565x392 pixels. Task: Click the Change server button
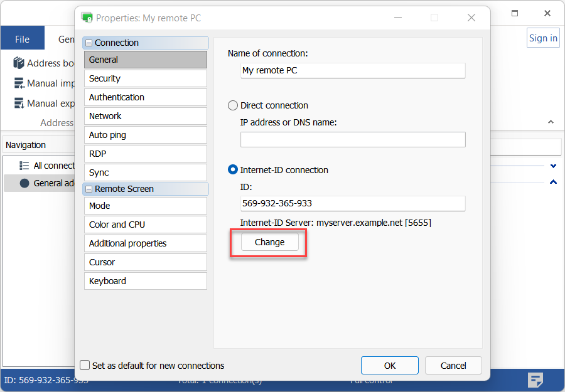click(269, 242)
